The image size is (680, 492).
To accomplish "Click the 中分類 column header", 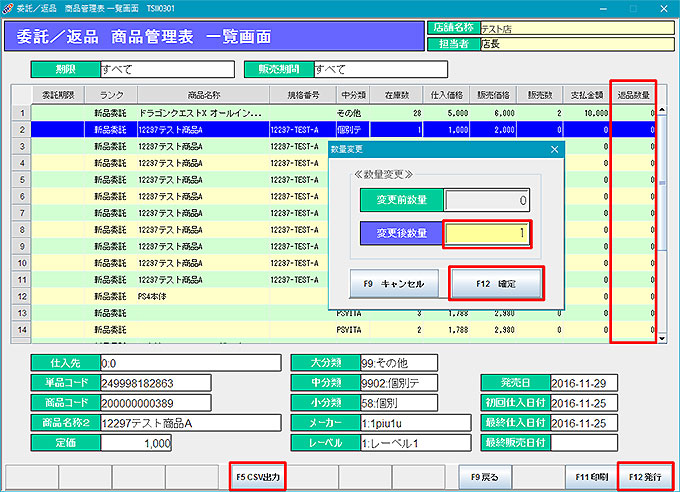I will (x=353, y=95).
